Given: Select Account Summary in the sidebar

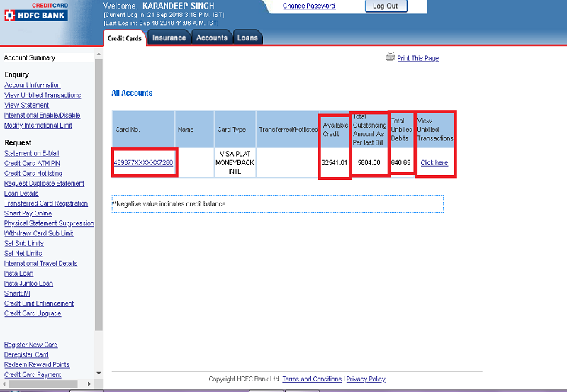Looking at the screenshot, I should pyautogui.click(x=30, y=57).
